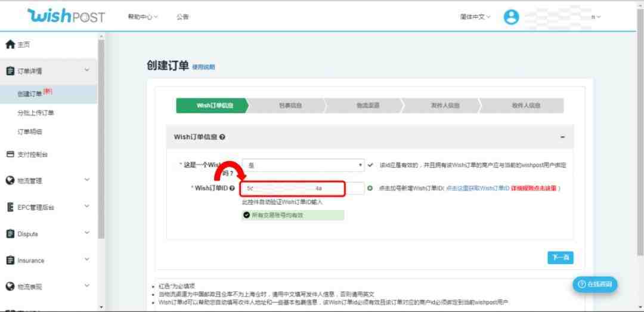Select 订单明细 in the sidebar
Image resolution: width=644 pixels, height=312 pixels.
(30, 132)
